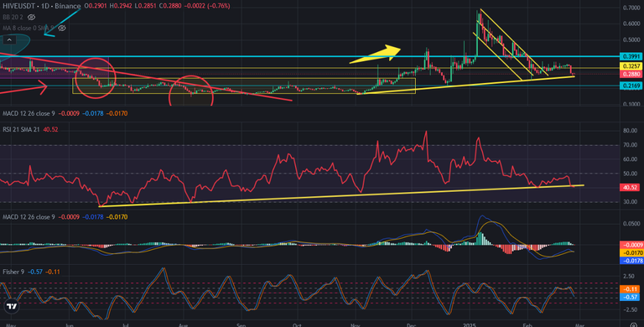Open the HIVEUSDT symbol title in the legend
Image resolution: width=644 pixels, height=327 pixels.
pos(41,6)
